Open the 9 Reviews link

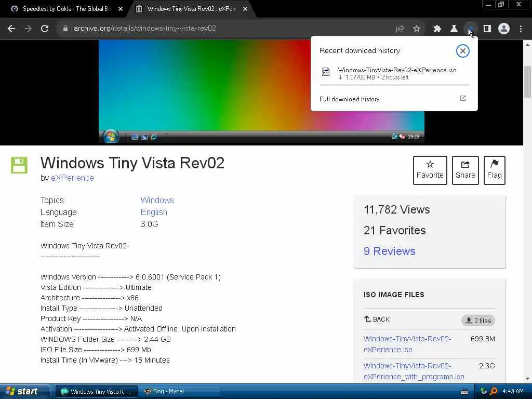pyautogui.click(x=390, y=251)
